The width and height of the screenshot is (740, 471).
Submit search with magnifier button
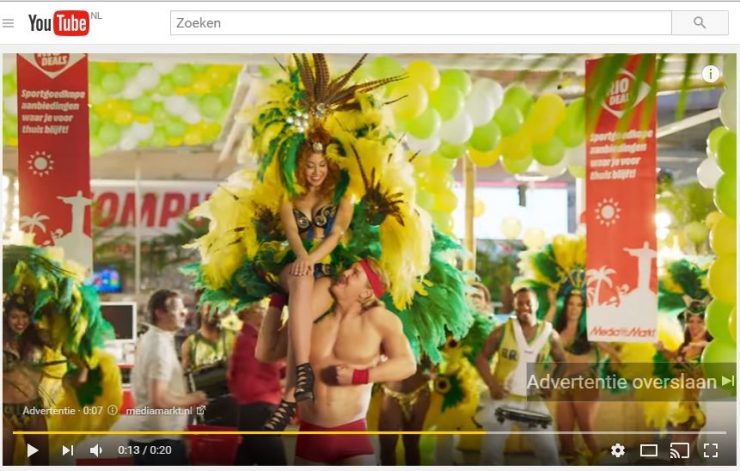(699, 23)
